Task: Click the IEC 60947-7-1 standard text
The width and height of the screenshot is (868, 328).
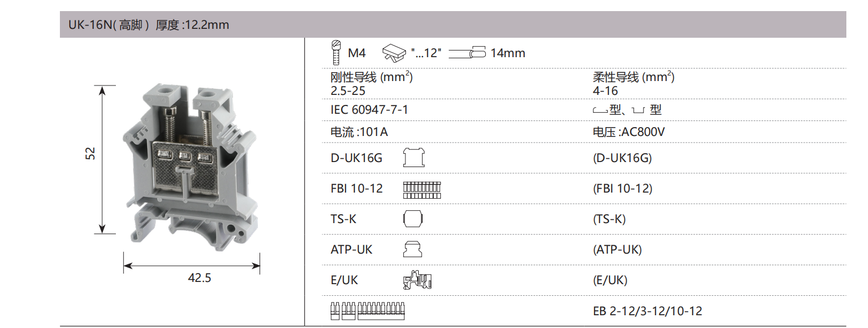Action: pos(369,110)
